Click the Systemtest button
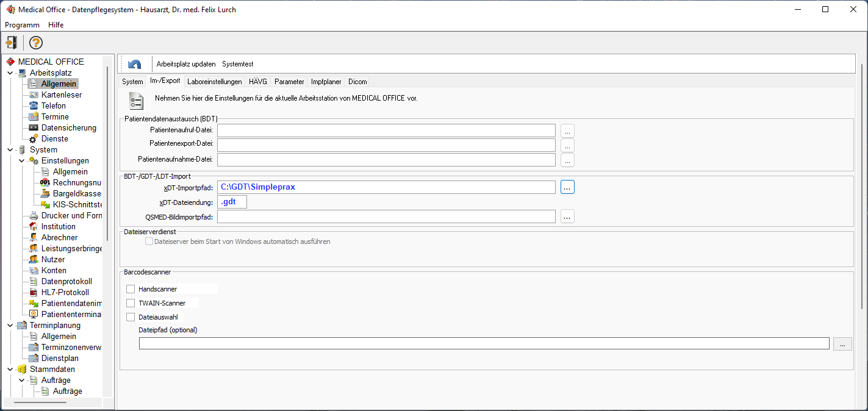The height and width of the screenshot is (411, 868). (238, 64)
